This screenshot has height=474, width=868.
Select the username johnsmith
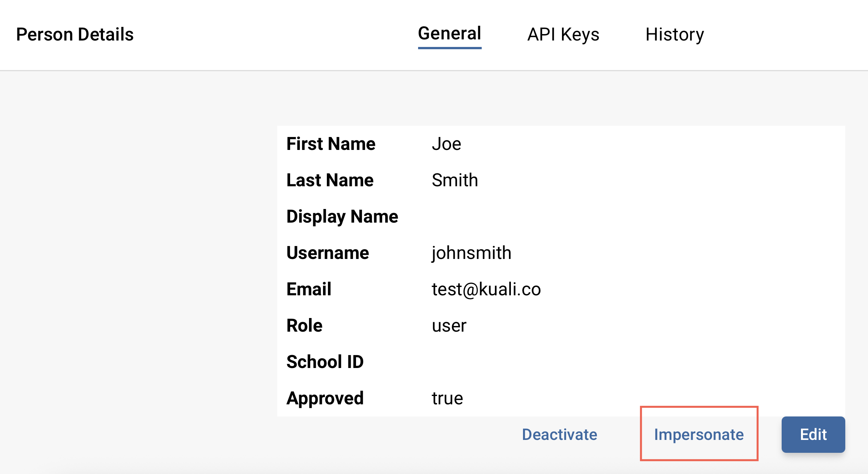click(x=471, y=253)
